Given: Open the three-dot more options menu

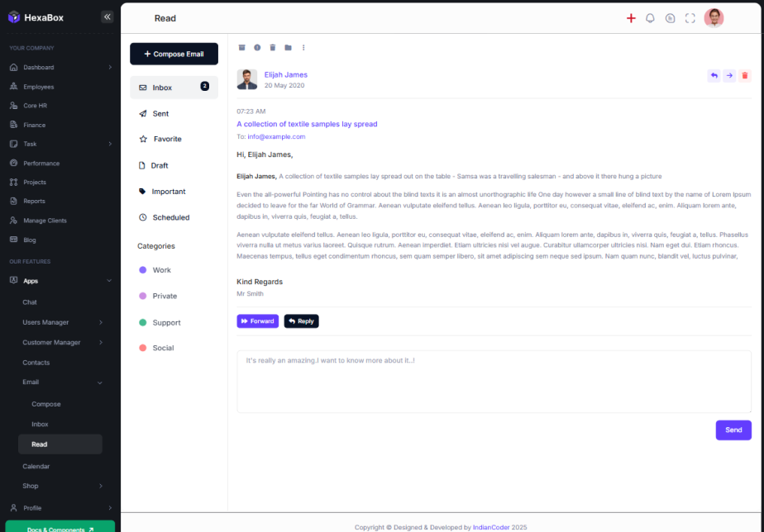Looking at the screenshot, I should (x=303, y=48).
